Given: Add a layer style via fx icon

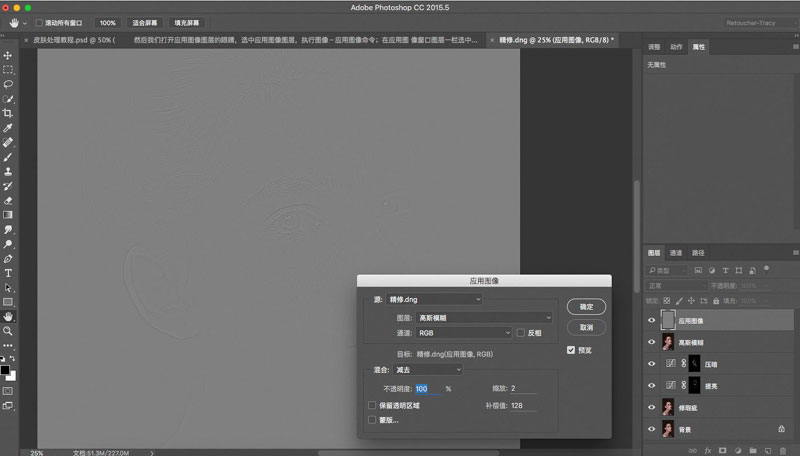Looking at the screenshot, I should [x=708, y=450].
